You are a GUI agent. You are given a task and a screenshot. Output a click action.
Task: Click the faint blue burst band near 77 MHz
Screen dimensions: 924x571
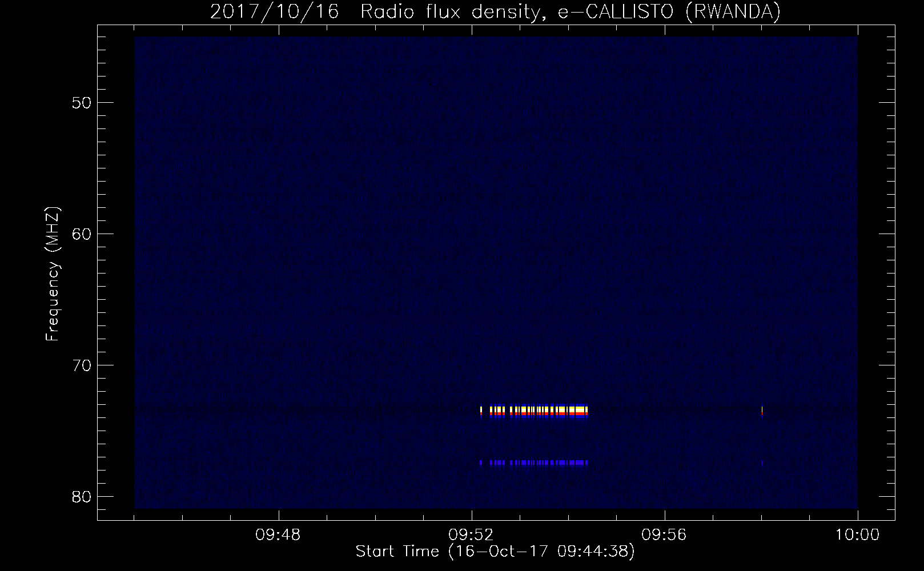point(534,463)
